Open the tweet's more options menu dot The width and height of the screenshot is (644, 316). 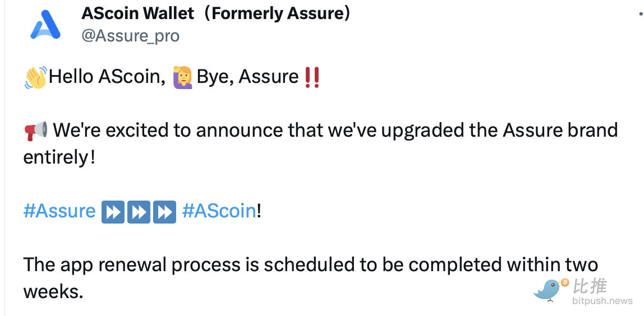coord(641,13)
